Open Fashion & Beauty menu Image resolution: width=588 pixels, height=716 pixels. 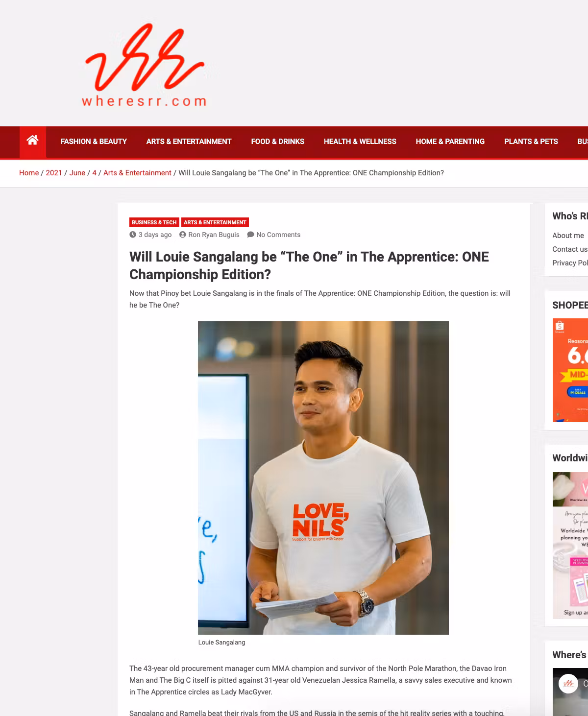[94, 142]
